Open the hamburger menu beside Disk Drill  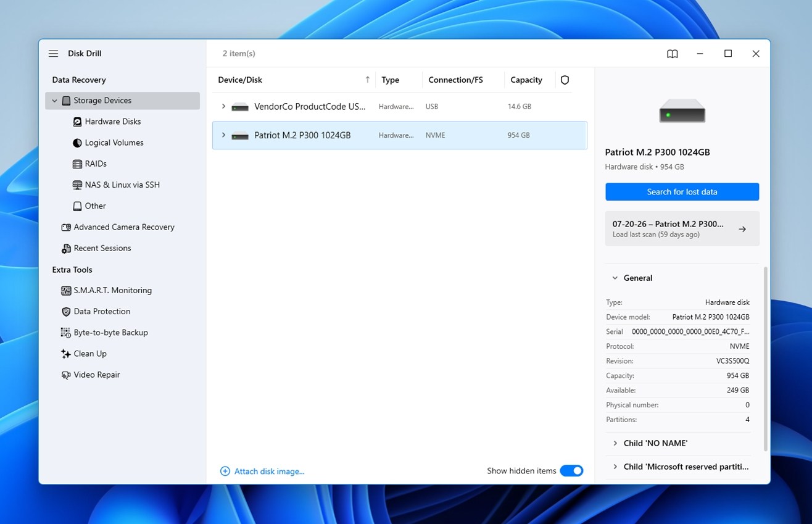(x=53, y=54)
